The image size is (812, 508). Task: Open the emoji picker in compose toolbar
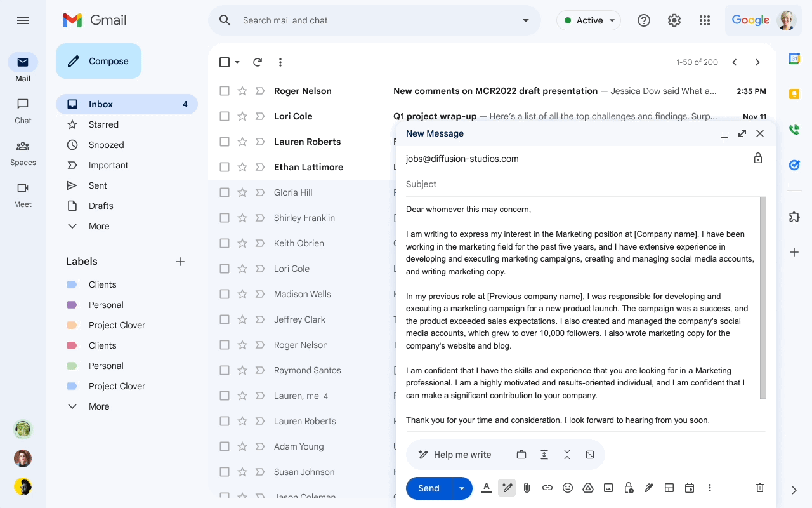(568, 488)
